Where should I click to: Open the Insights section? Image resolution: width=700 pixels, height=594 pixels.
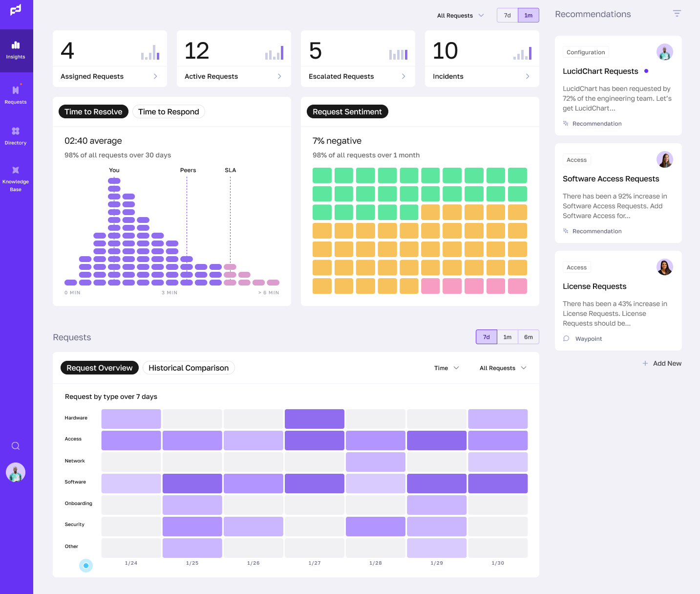16,50
